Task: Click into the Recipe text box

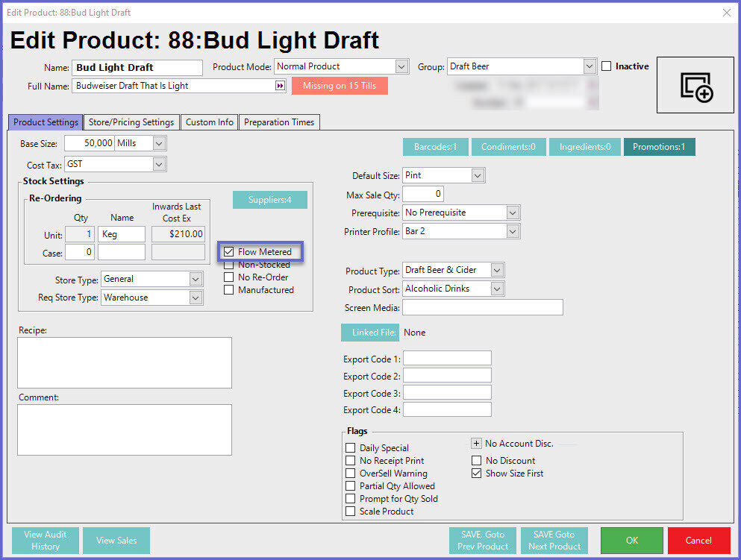Action: [x=125, y=362]
